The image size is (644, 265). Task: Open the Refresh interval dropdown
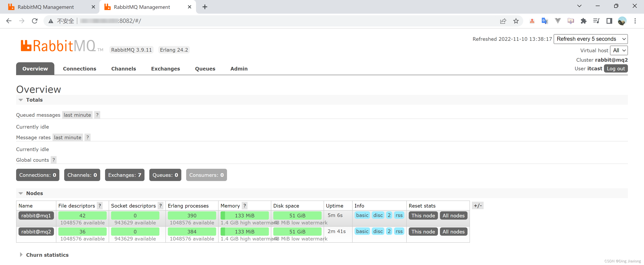tap(590, 39)
